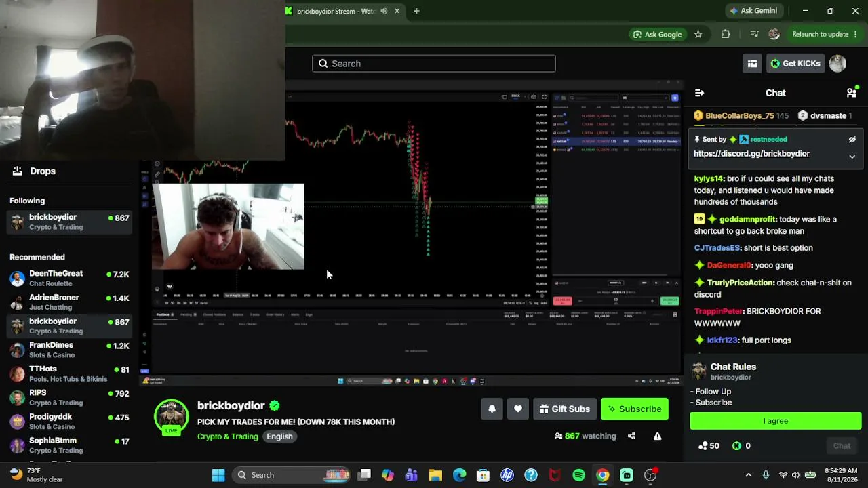This screenshot has height=488, width=868.
Task: Follow brickboydior with the heart icon
Action: pyautogui.click(x=518, y=409)
